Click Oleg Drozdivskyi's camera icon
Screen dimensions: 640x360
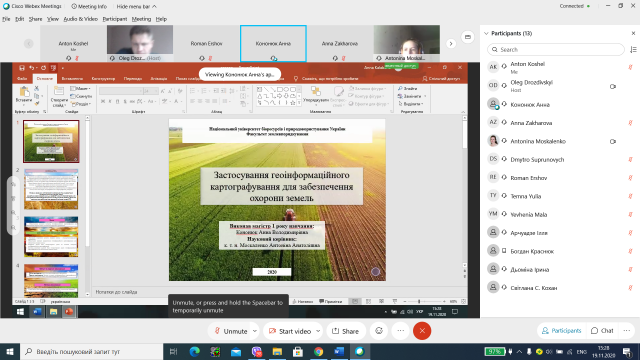coord(613,87)
